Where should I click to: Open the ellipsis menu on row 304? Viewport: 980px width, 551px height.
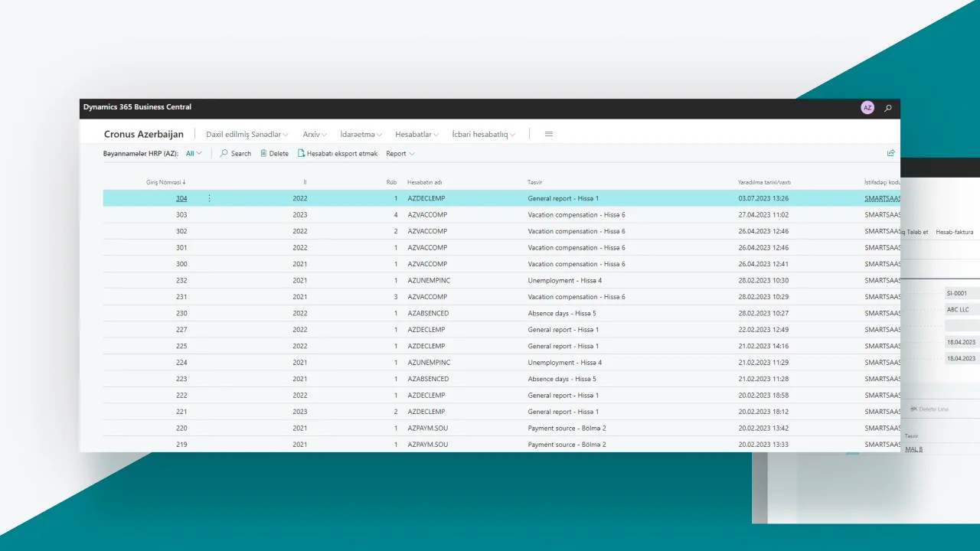click(x=208, y=198)
